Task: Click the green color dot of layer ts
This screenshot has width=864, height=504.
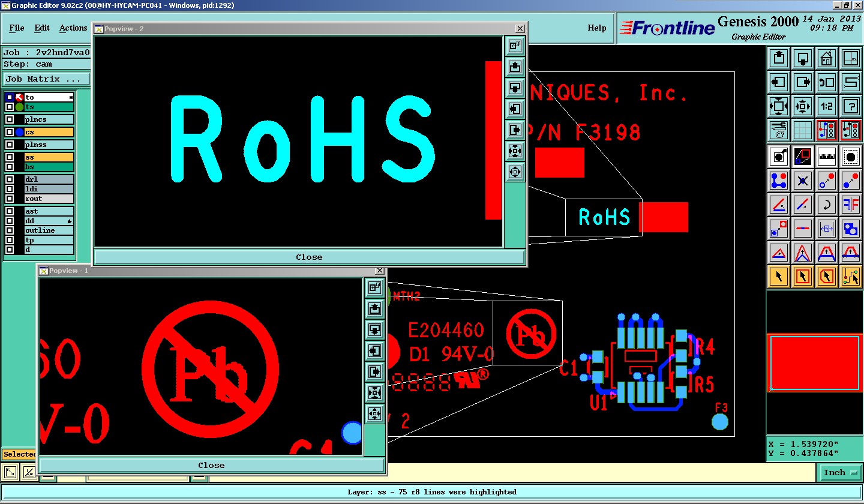Action: 19,107
